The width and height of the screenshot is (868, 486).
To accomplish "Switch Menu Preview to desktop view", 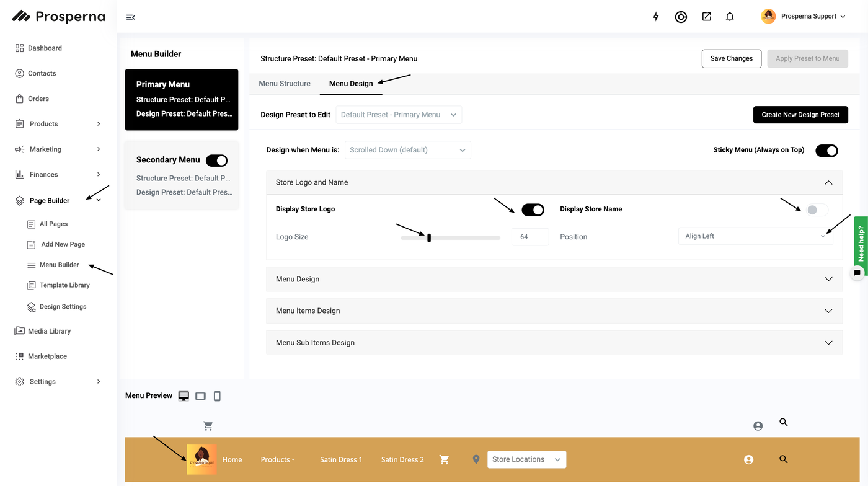I will tap(184, 395).
